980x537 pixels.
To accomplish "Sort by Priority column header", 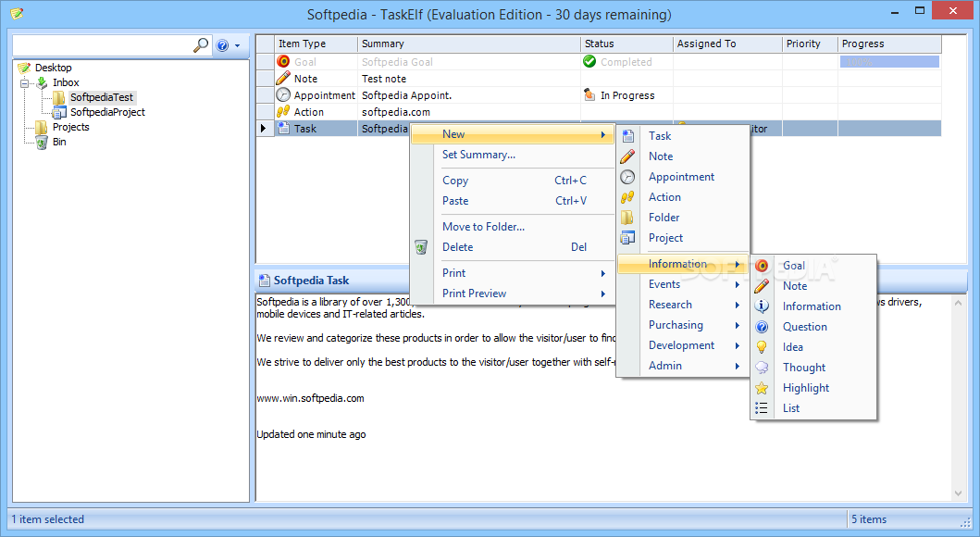I will tap(810, 44).
